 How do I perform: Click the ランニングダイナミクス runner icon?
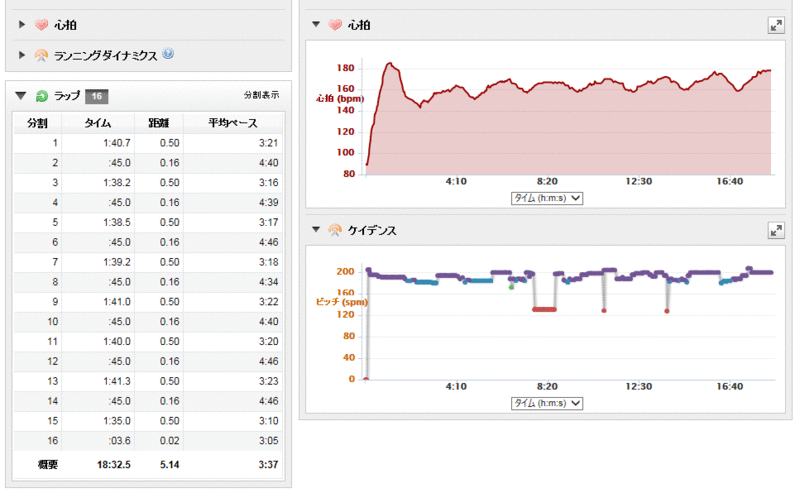click(41, 55)
